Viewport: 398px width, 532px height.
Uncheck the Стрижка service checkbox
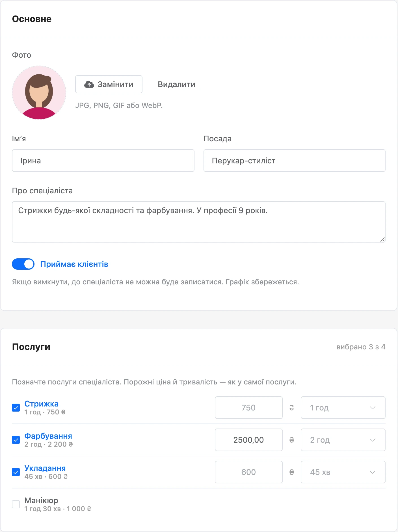tap(16, 408)
